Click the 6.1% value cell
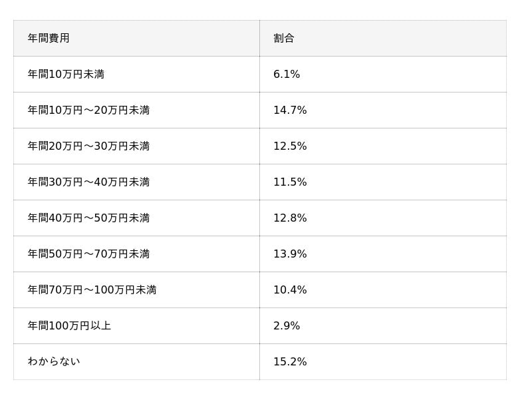 point(287,75)
